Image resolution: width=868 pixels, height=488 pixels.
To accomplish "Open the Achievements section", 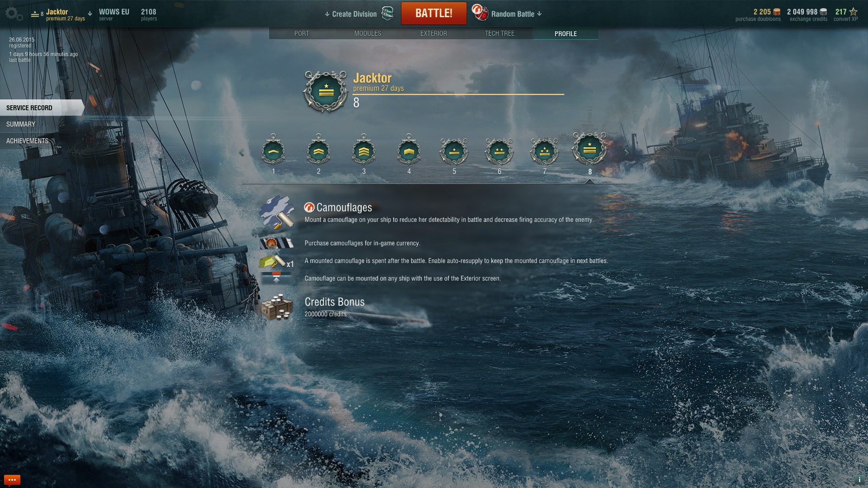I will click(x=27, y=141).
